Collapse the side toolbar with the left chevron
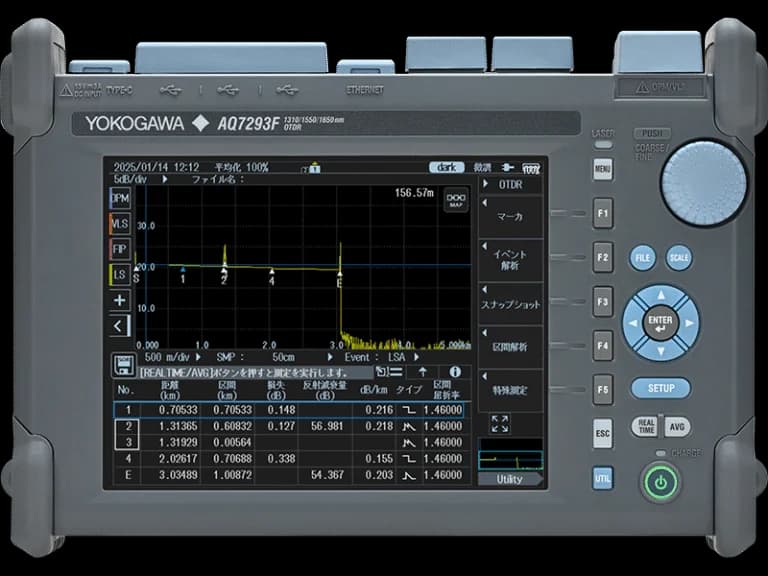768x576 pixels. pyautogui.click(x=120, y=326)
